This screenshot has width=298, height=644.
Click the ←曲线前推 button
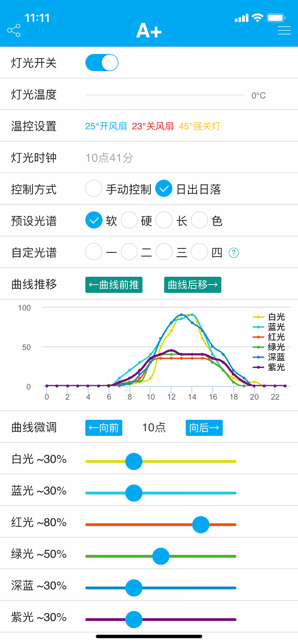[x=114, y=285]
